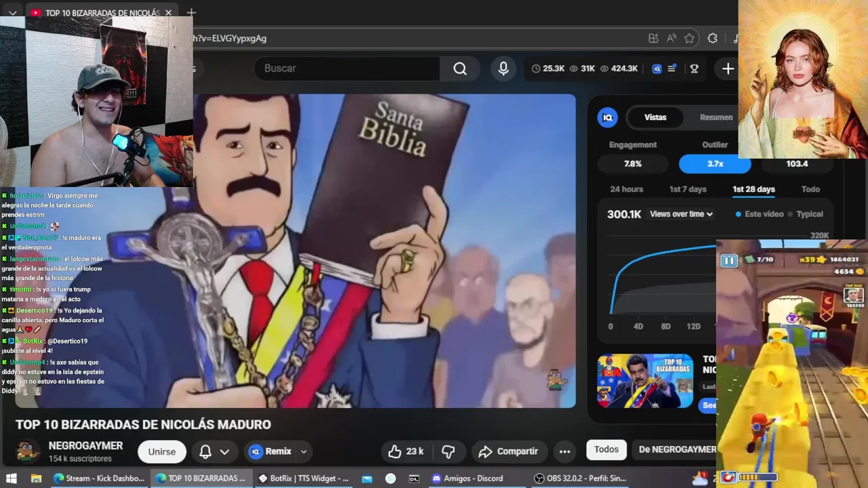Select 24 hours time range tab
Image resolution: width=868 pixels, height=488 pixels.
627,189
